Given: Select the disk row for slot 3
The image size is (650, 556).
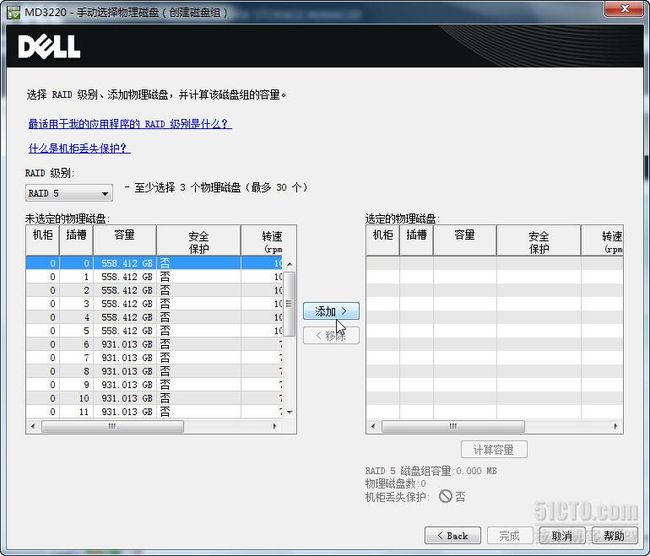Looking at the screenshot, I should tap(154, 303).
